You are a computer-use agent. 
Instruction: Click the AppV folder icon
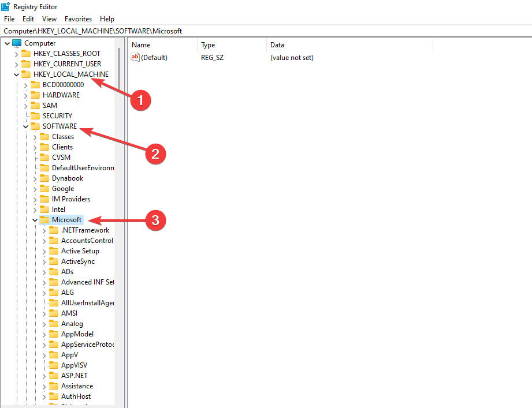(54, 355)
